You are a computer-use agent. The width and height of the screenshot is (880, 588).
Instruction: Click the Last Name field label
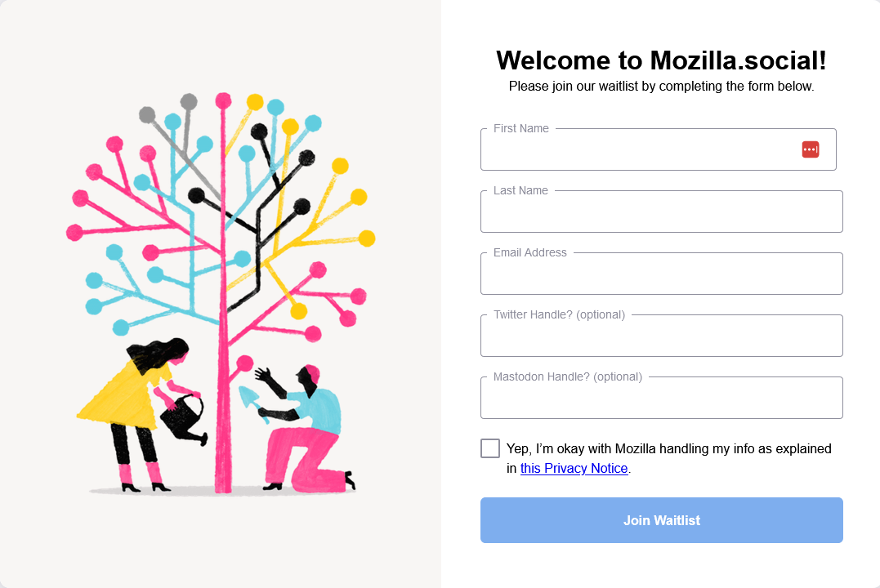[x=520, y=190]
